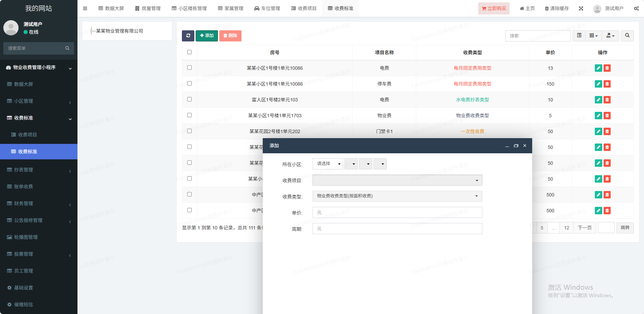Open 所在小区 请选择 dropdown

click(x=327, y=164)
